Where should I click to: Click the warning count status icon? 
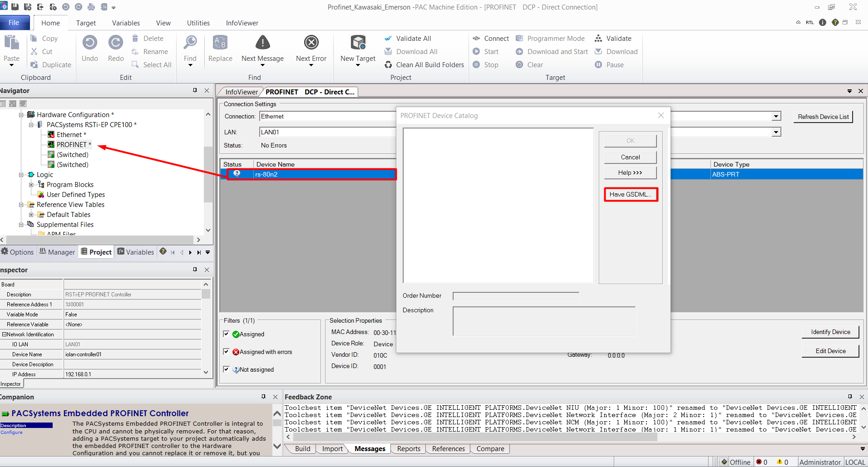click(779, 462)
